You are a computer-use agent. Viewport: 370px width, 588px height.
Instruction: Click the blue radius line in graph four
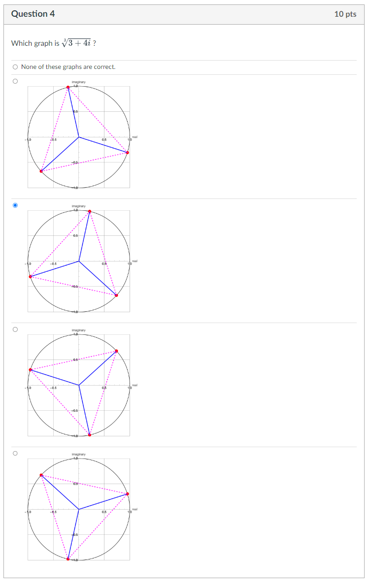(x=103, y=502)
